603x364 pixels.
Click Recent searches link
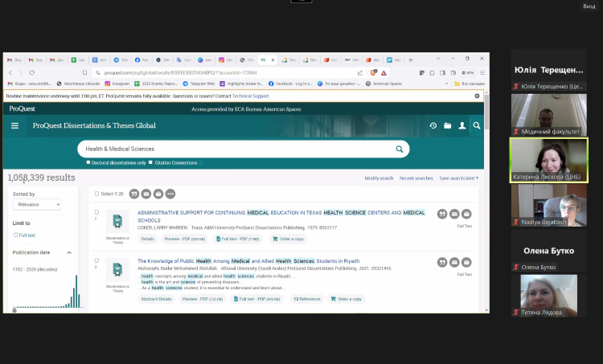pyautogui.click(x=416, y=178)
